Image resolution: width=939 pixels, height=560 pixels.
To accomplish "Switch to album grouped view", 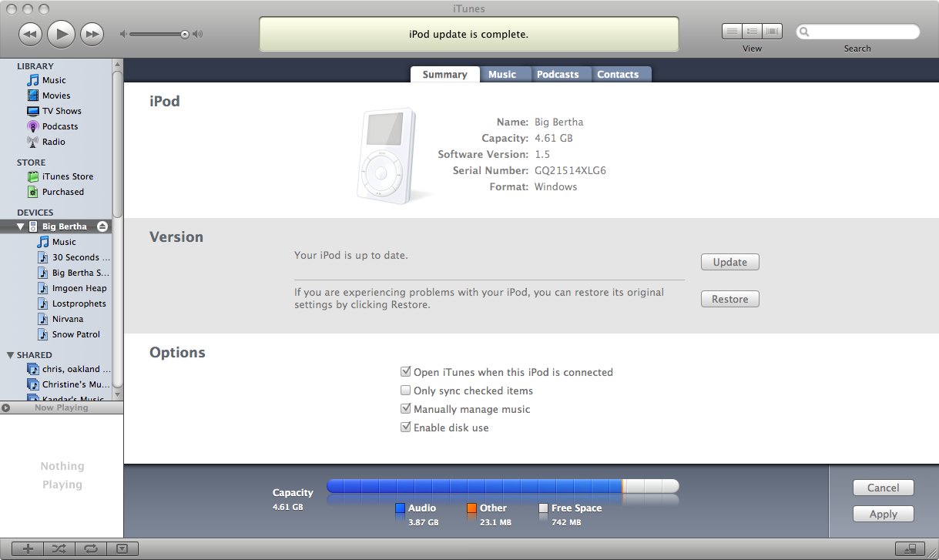I will click(x=752, y=32).
